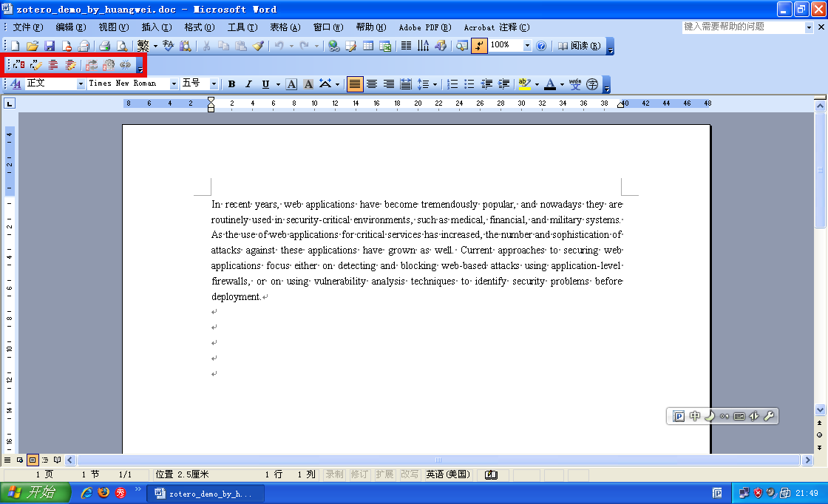Print the document
The image size is (828, 504).
(x=104, y=46)
